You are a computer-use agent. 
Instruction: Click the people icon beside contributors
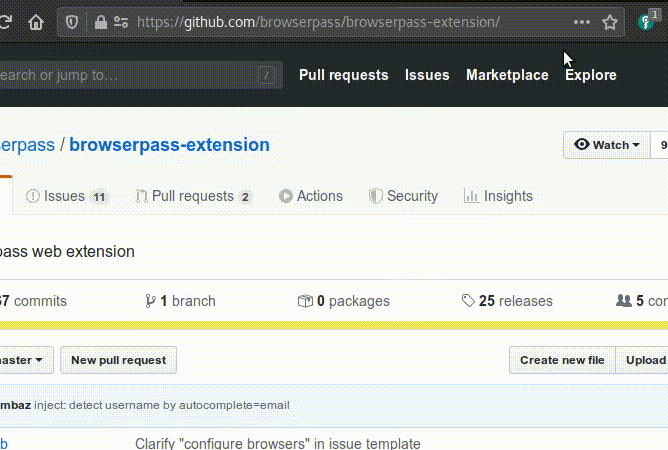click(x=624, y=300)
